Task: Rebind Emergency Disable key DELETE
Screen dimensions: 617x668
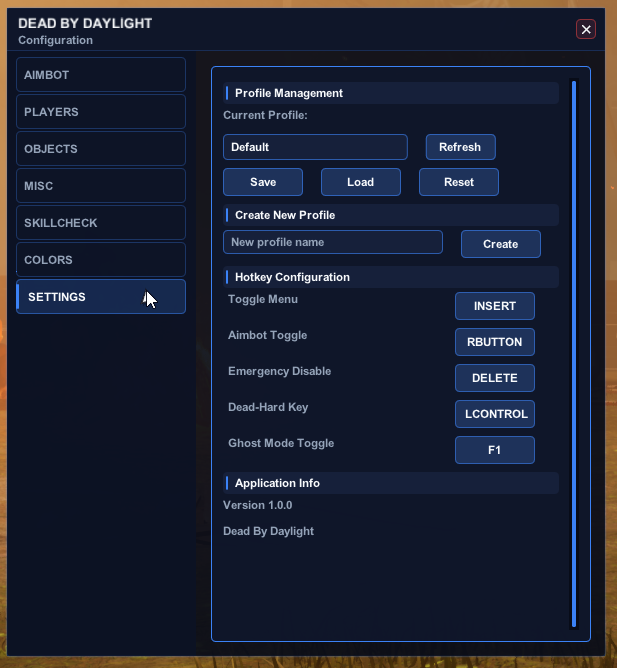Action: pyautogui.click(x=495, y=378)
